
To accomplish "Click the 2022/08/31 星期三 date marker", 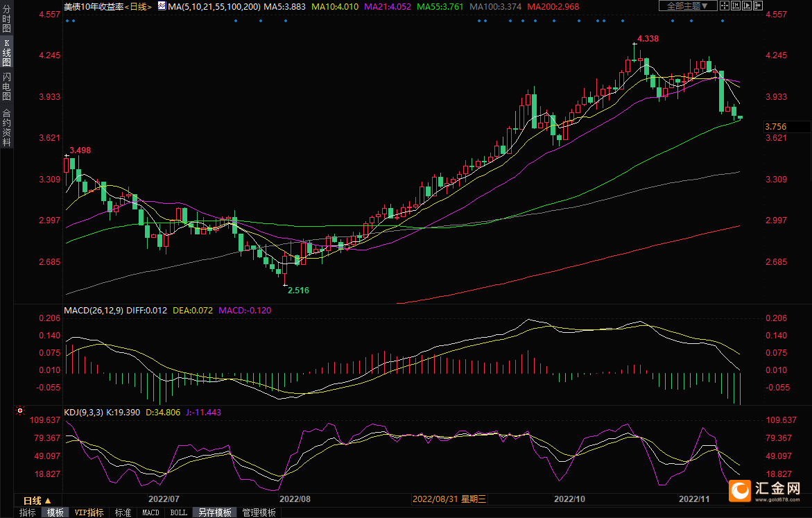I will pos(449,499).
